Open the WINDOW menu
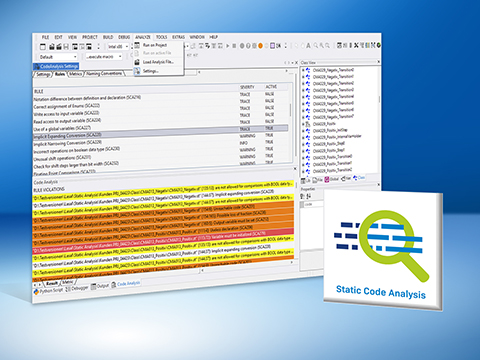The width and height of the screenshot is (480, 360). [x=197, y=37]
